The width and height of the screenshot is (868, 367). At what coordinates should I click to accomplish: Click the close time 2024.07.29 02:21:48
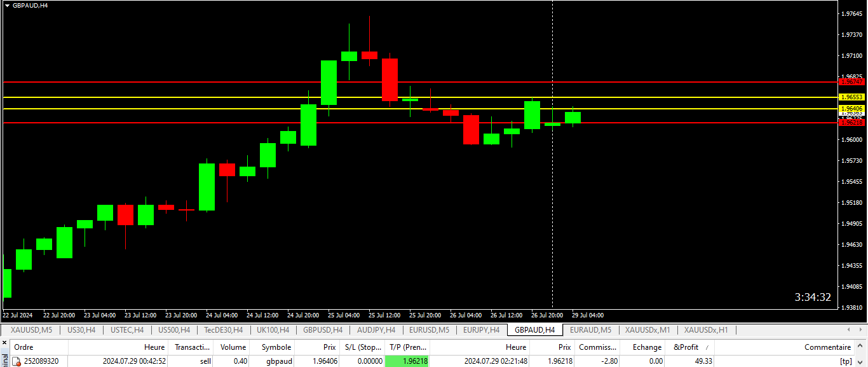click(496, 361)
